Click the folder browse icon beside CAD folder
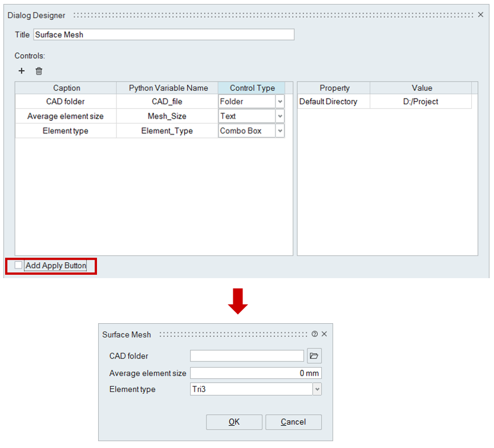Image resolution: width=494 pixels, height=448 pixels. (314, 356)
